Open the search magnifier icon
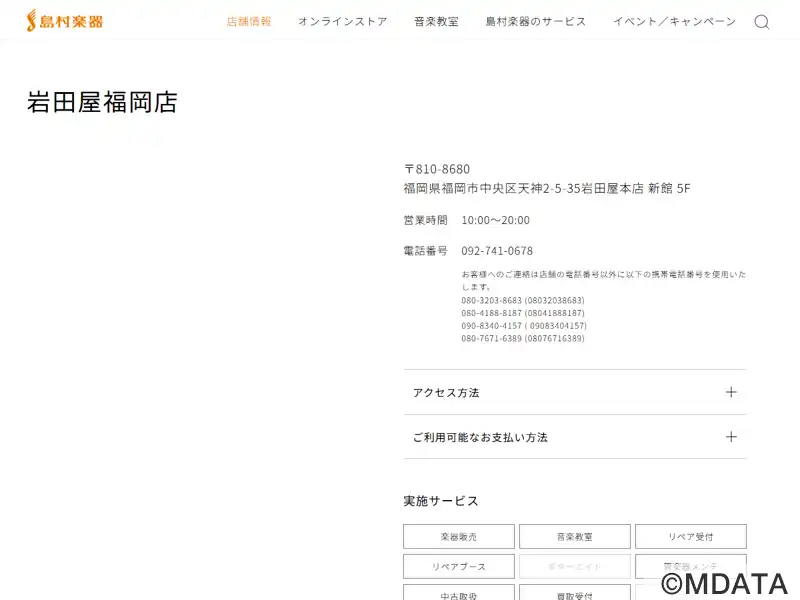The image size is (800, 600). [x=762, y=22]
